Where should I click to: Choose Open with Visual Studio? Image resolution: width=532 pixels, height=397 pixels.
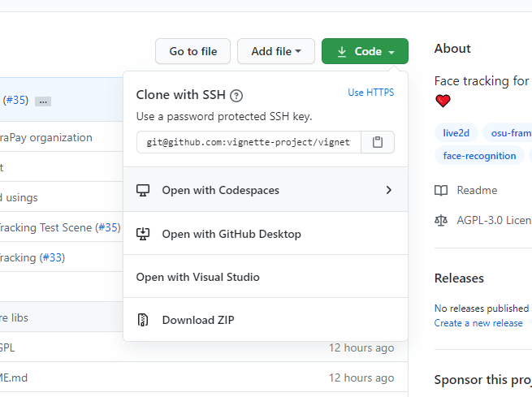(x=266, y=277)
